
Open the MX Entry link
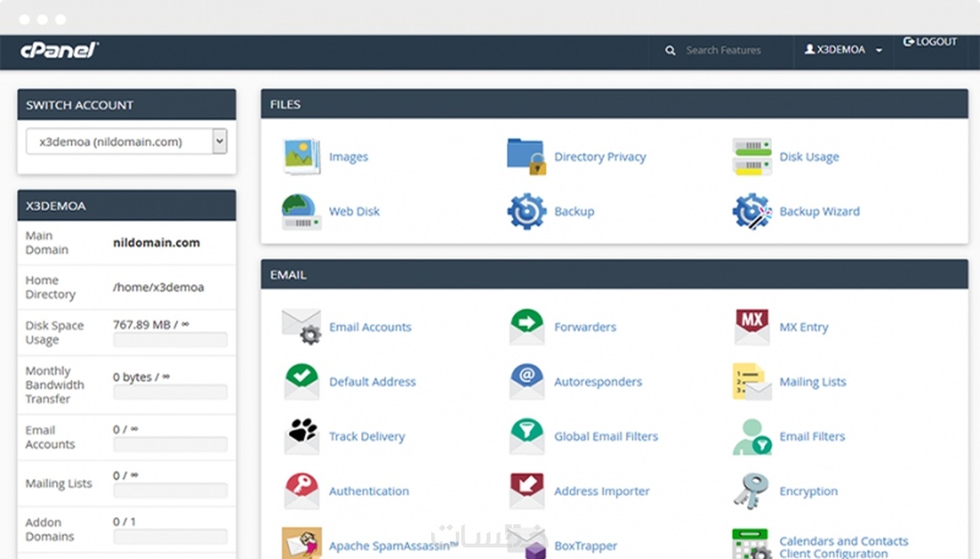click(x=804, y=327)
